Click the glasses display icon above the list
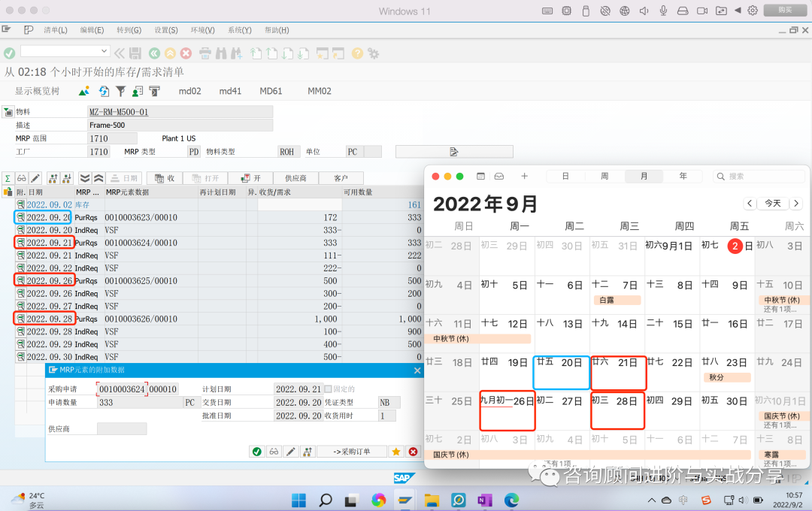Viewport: 812px width, 511px height. tap(21, 178)
